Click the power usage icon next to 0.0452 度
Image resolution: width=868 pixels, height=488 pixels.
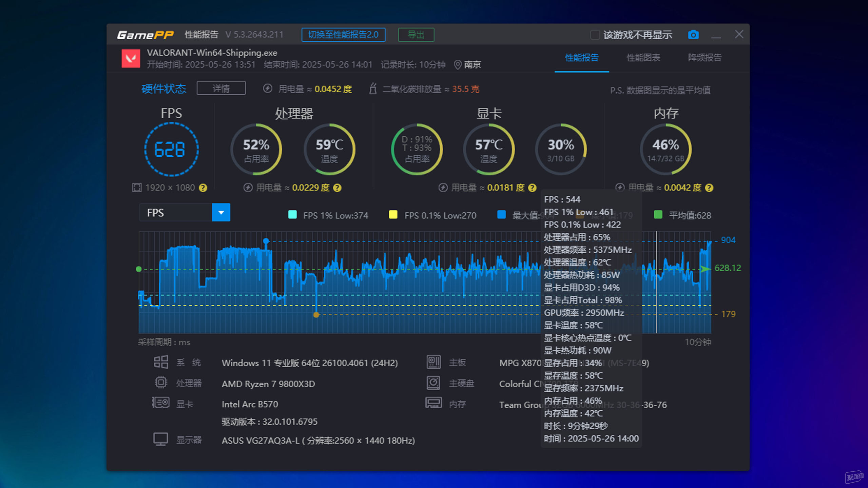tap(268, 89)
